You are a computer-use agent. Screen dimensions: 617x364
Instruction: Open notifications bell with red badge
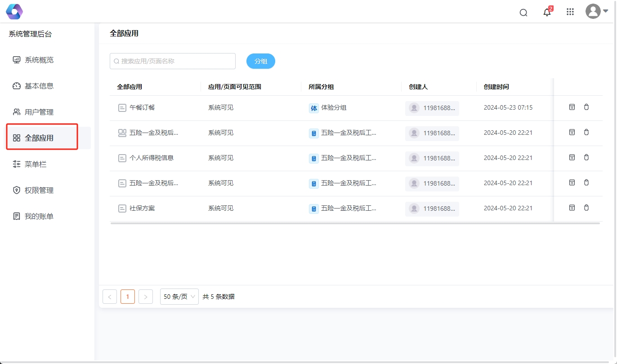click(x=547, y=12)
